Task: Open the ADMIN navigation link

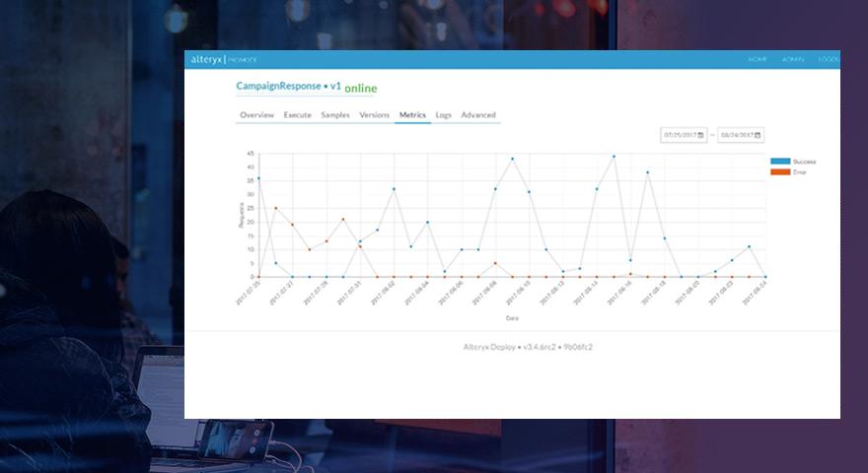Action: (x=793, y=60)
